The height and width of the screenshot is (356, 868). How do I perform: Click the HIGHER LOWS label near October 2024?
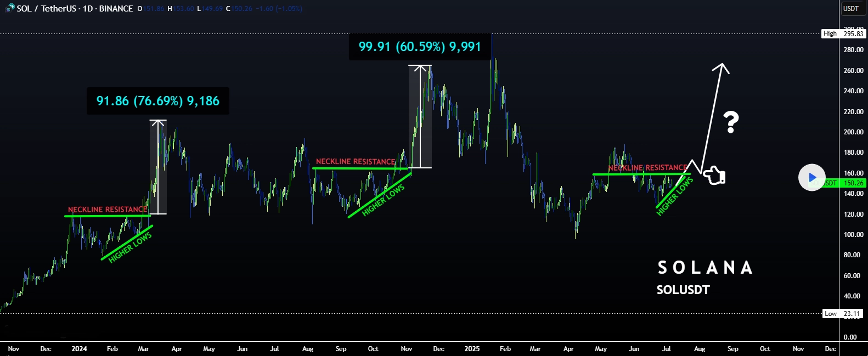384,200
